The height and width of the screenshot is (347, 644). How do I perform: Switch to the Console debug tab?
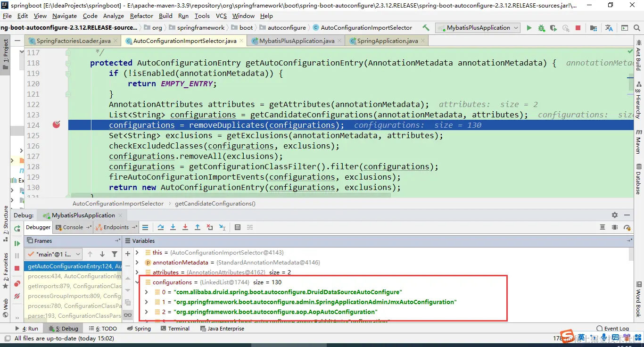[72, 227]
